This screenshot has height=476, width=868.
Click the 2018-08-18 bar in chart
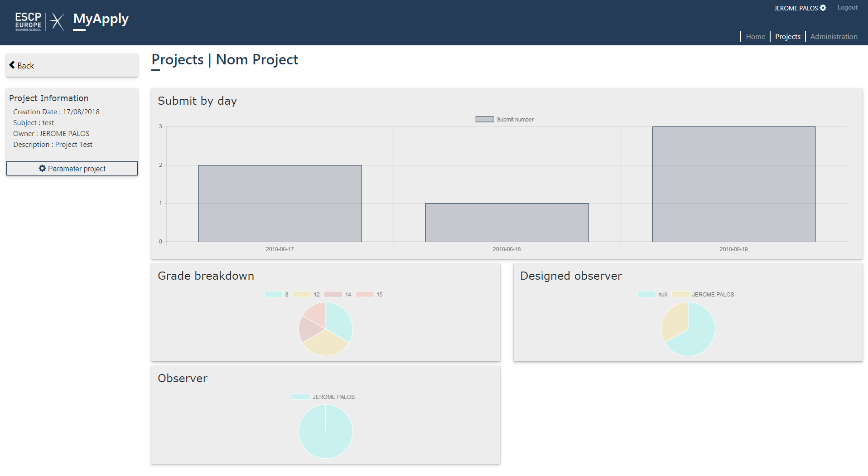506,223
